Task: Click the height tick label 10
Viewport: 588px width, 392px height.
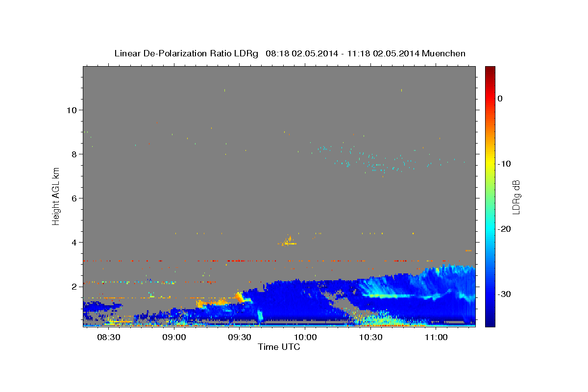Action: pyautogui.click(x=72, y=110)
